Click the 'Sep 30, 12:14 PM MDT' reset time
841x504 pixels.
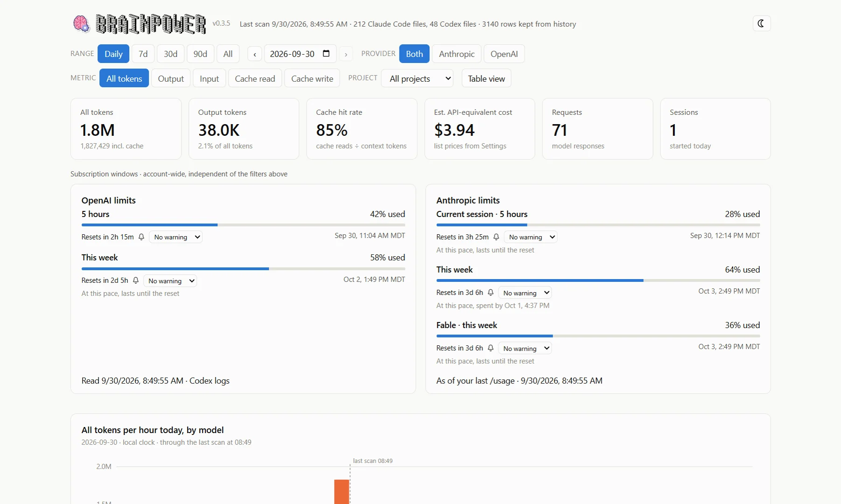[x=725, y=236]
